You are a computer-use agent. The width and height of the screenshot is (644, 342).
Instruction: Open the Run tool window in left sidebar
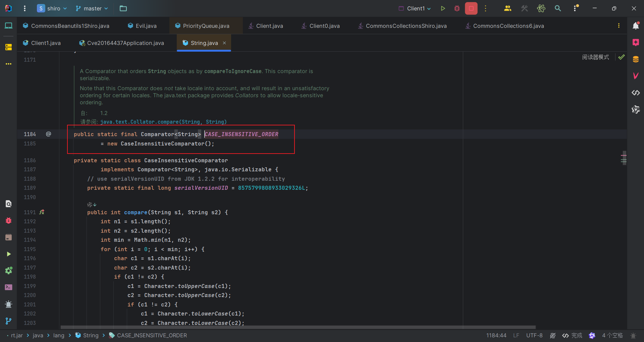point(8,254)
